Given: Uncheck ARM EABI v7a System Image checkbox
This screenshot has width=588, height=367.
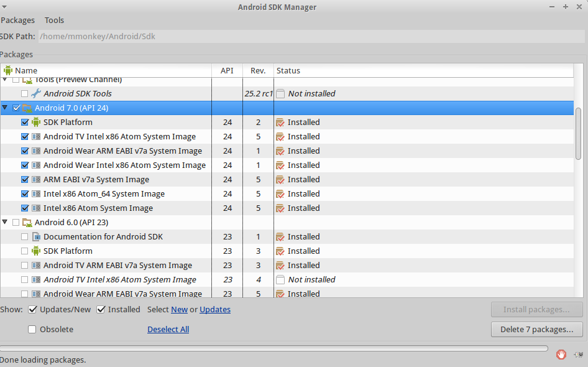Looking at the screenshot, I should click(24, 179).
